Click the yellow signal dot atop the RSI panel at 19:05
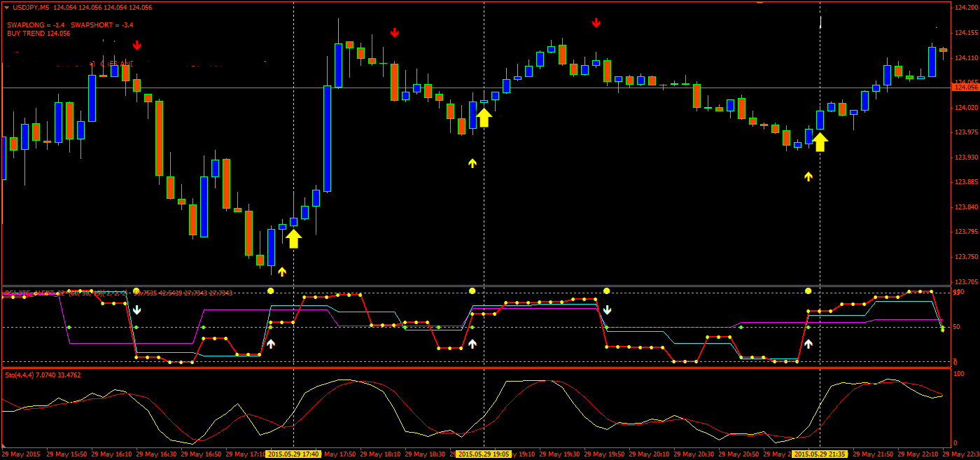 (472, 291)
